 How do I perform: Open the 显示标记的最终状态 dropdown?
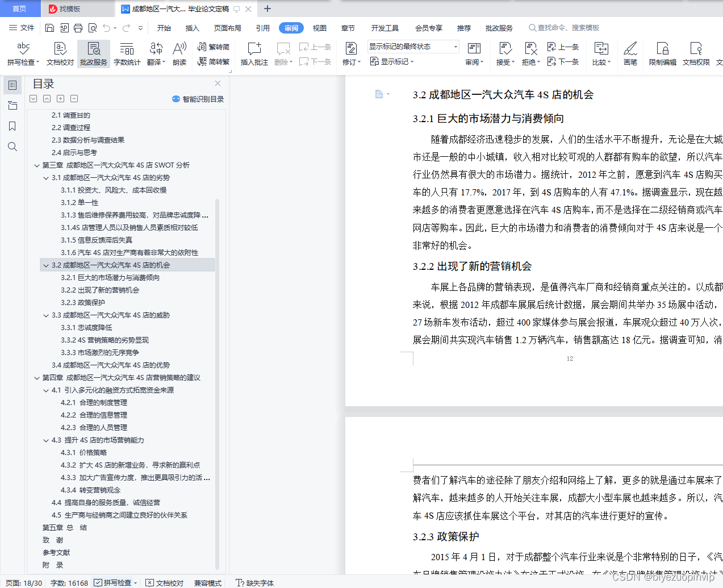pyautogui.click(x=413, y=47)
